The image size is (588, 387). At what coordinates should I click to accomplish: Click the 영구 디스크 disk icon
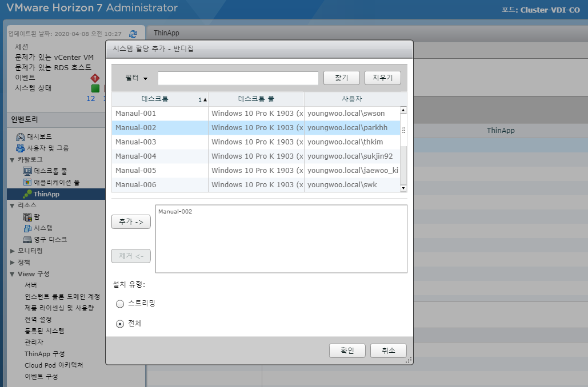tap(27, 239)
